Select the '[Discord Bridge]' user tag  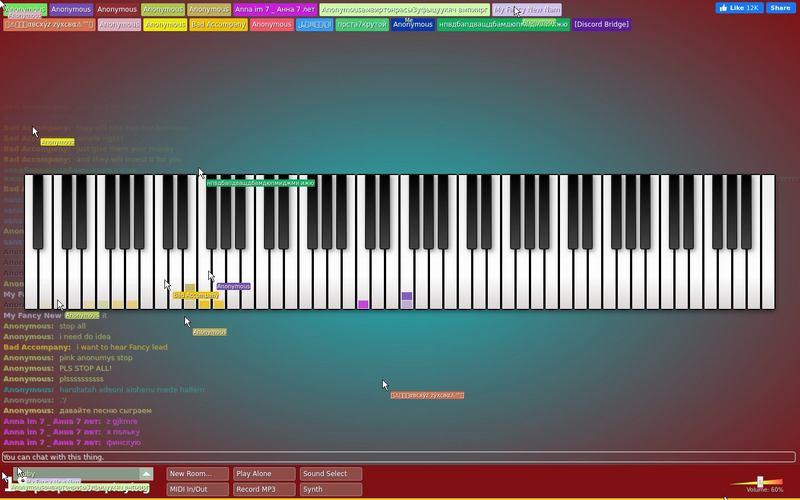(602, 24)
